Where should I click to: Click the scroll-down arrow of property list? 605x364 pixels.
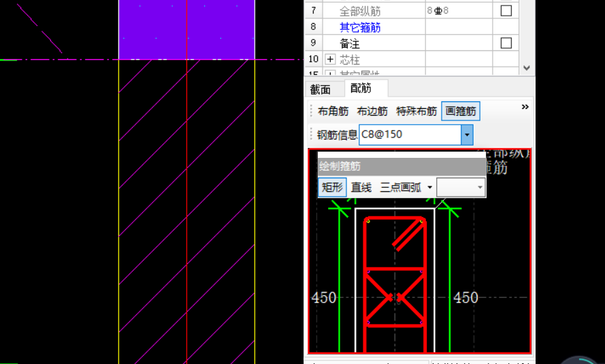pyautogui.click(x=527, y=68)
